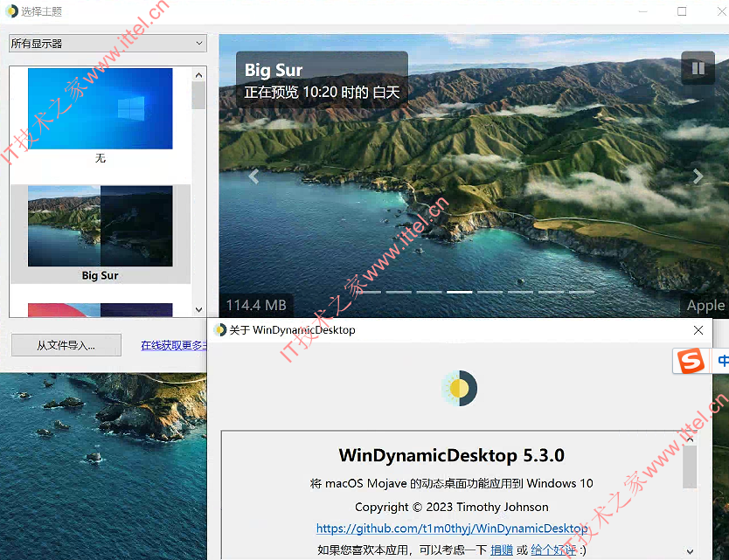Click the theme list scroll-down arrow
729x560 pixels.
199,309
